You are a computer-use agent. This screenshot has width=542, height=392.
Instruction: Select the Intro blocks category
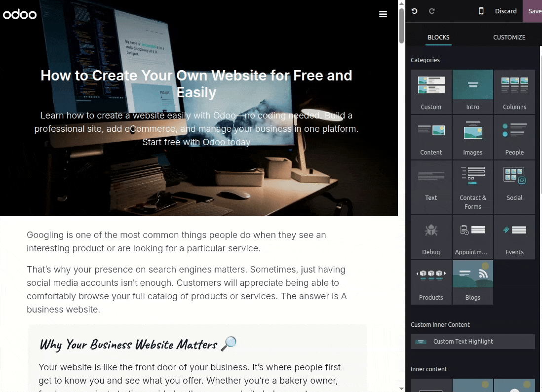472,92
